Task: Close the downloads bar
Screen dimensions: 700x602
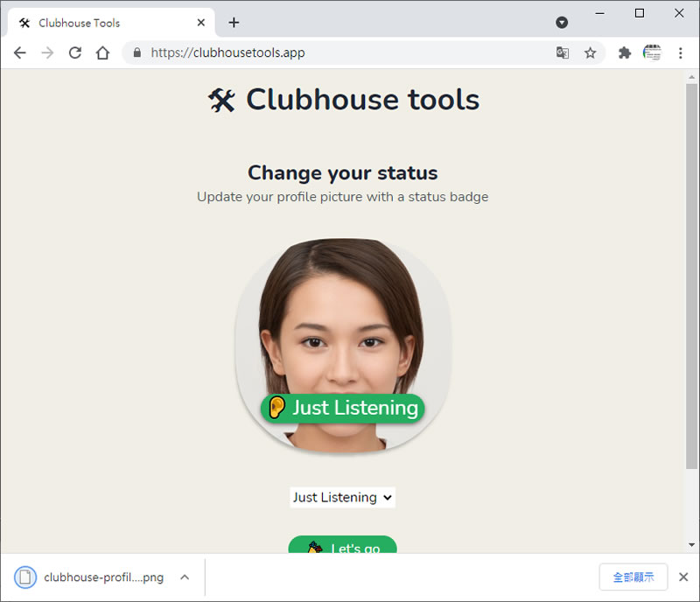Action: [683, 577]
